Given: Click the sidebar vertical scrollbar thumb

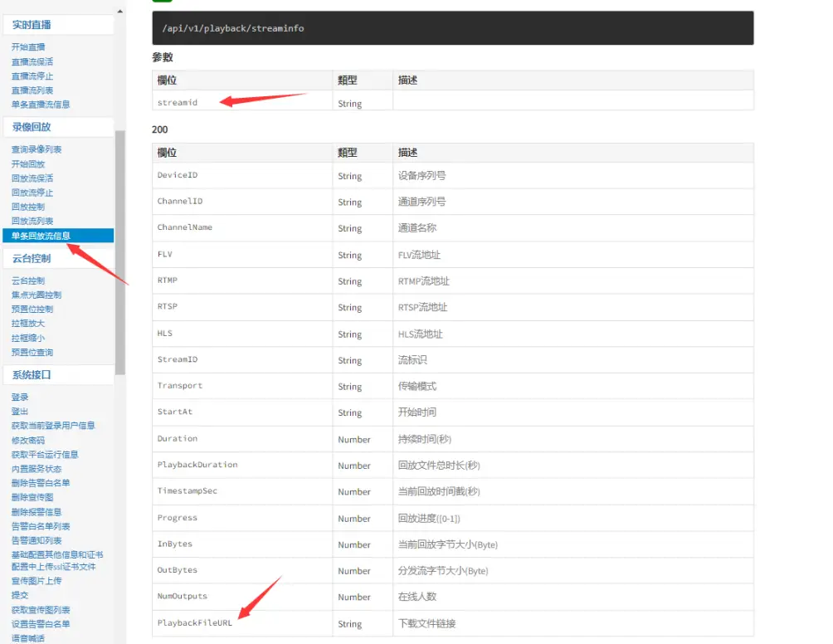Looking at the screenshot, I should click(x=120, y=252).
